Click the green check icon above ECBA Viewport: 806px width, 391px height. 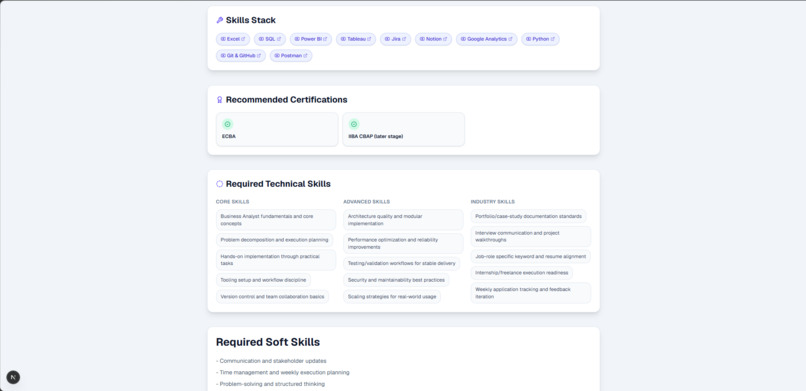pyautogui.click(x=227, y=124)
